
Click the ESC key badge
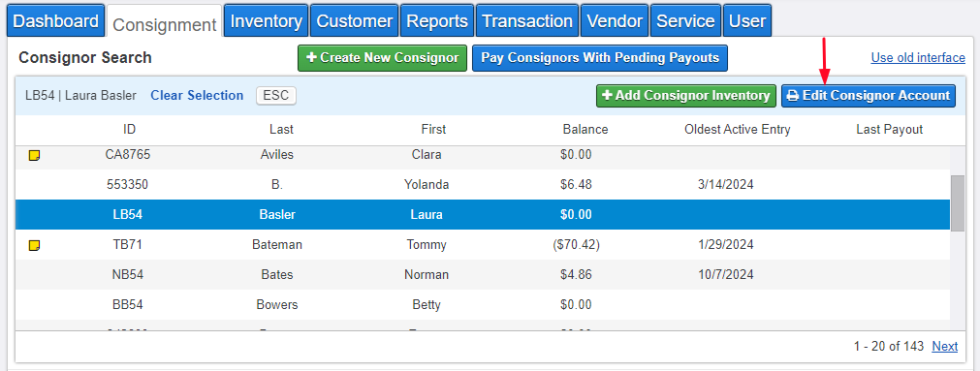[x=276, y=96]
